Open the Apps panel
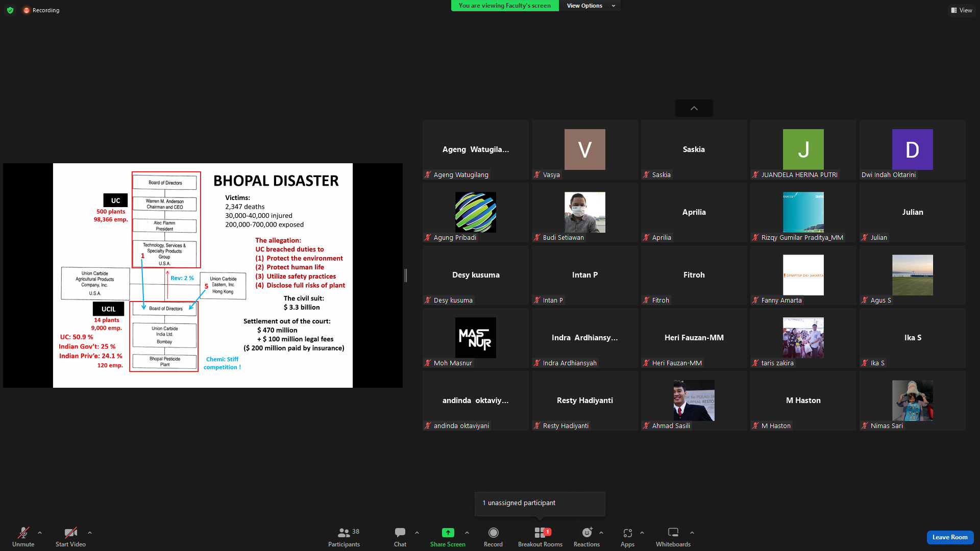This screenshot has width=980, height=551. pos(627,537)
